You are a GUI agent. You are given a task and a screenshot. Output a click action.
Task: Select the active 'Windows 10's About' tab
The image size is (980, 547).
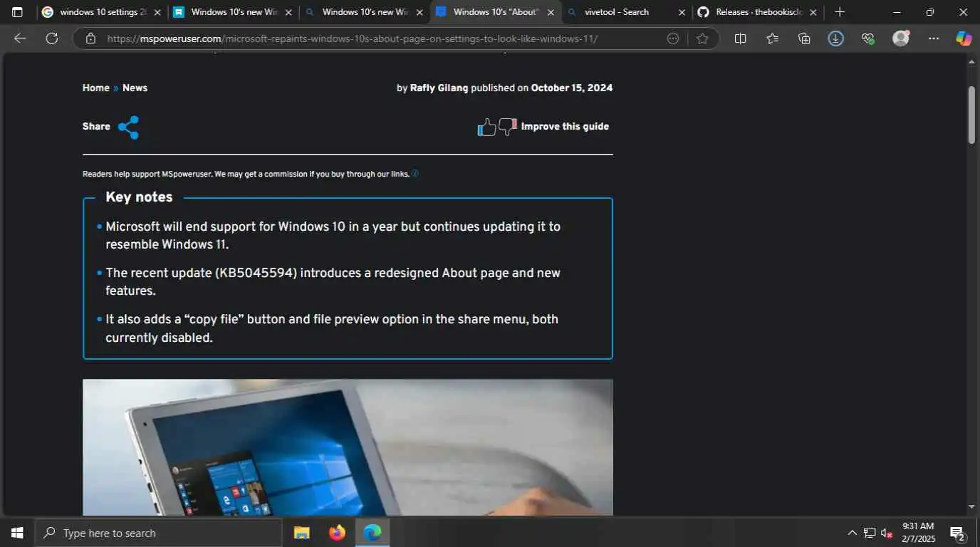tap(495, 12)
